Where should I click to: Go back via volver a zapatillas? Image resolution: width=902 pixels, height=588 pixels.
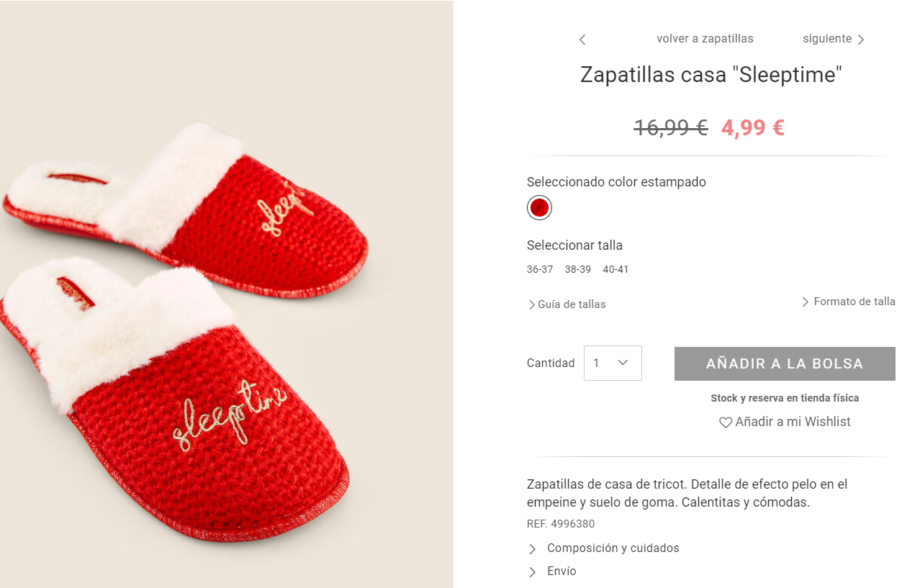click(705, 39)
